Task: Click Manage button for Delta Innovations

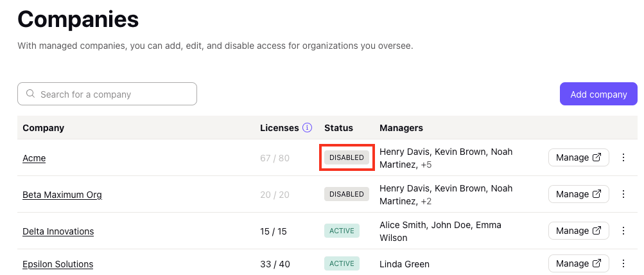Action: click(579, 231)
